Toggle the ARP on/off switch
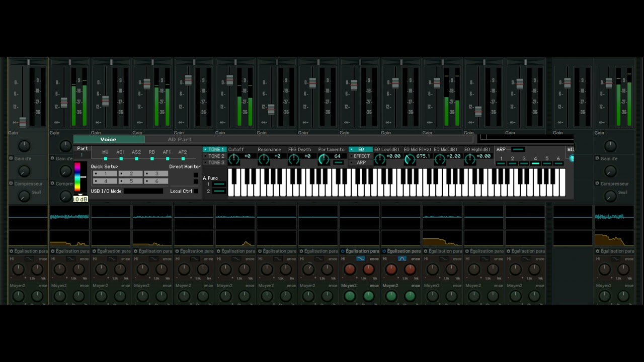 point(518,149)
